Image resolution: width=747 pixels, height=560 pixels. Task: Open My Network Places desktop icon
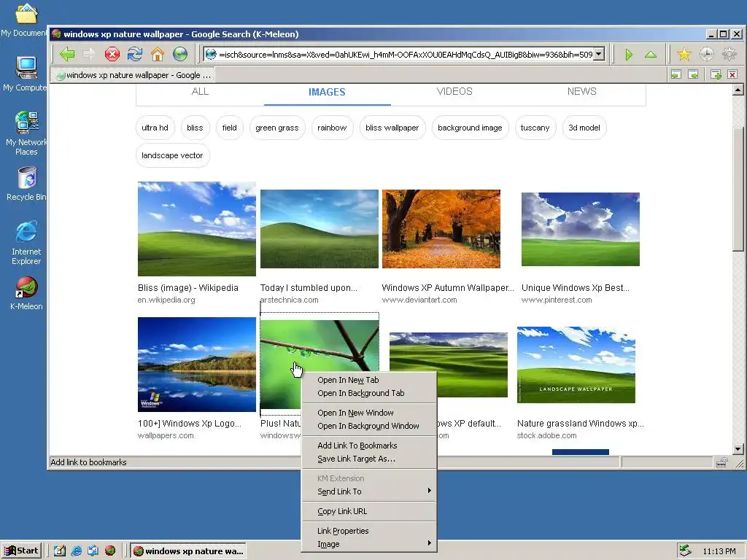[26, 133]
